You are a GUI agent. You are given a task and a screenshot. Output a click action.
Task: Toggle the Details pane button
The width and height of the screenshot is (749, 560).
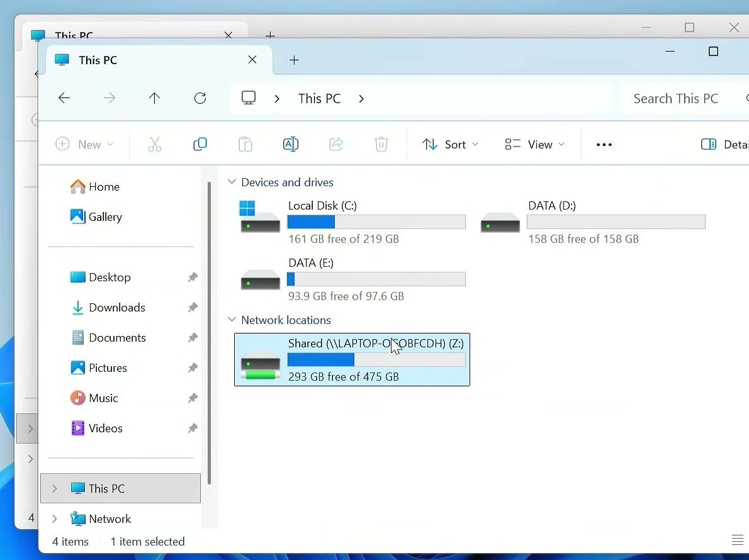pos(724,145)
